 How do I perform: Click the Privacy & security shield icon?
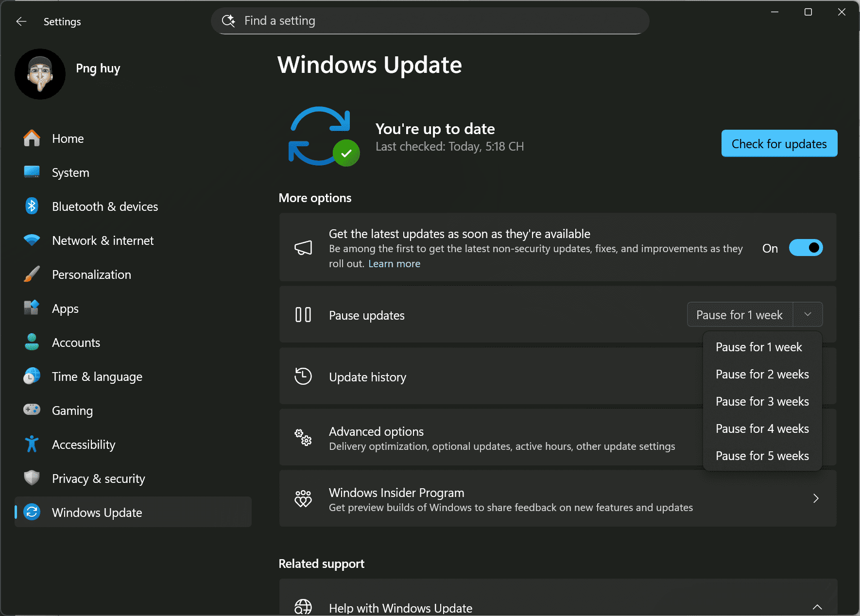(x=32, y=478)
